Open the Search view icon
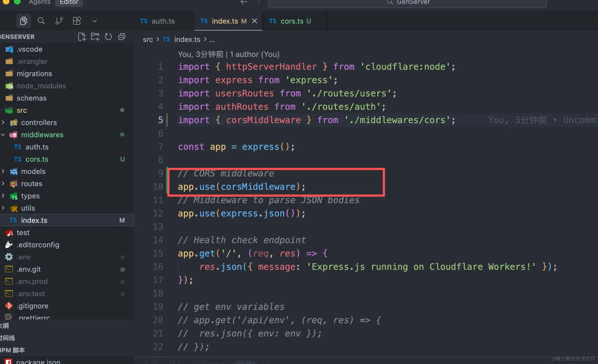 41,21
